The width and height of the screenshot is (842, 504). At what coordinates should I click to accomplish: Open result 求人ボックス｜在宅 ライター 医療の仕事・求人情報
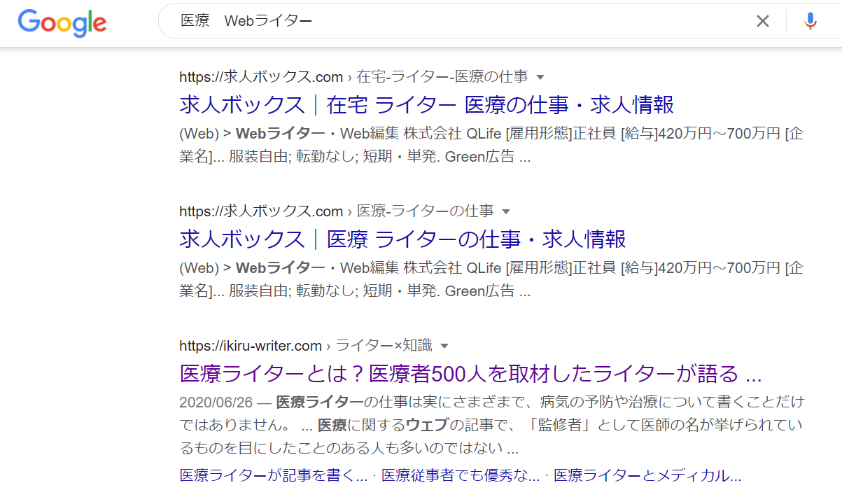[427, 105]
